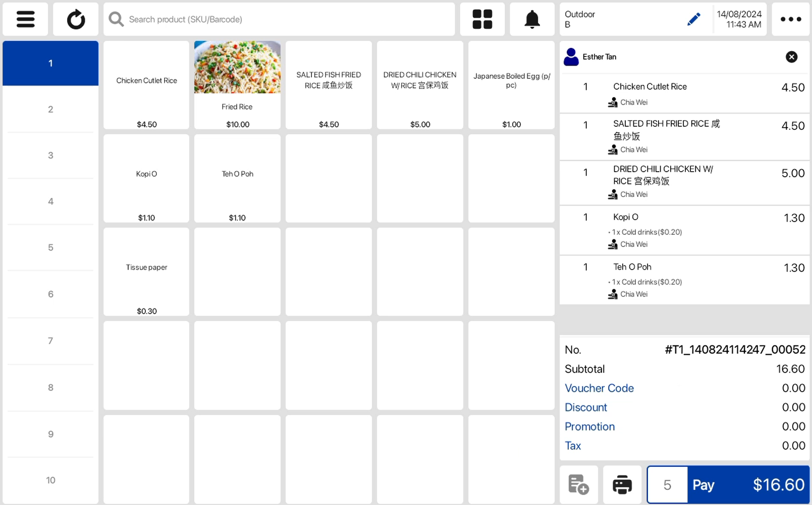Switch to category tab 5
This screenshot has width=812, height=505.
[x=50, y=247]
